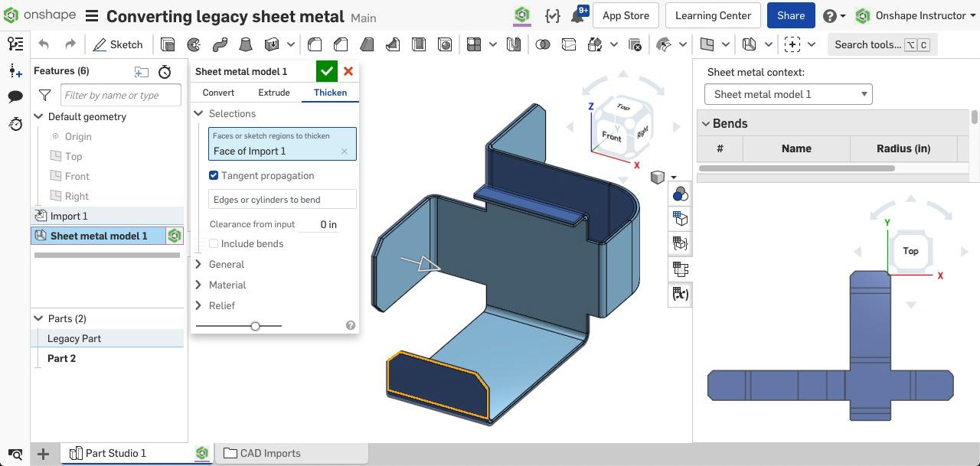Accept the Sheet metal model feature with the green checkmark
980x466 pixels.
coord(327,71)
